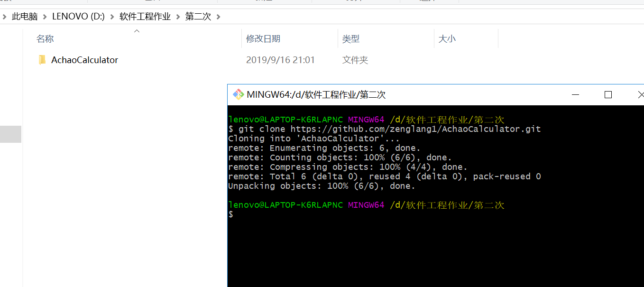Click the last terminal prompt $ line
The height and width of the screenshot is (287, 644).
pos(231,215)
